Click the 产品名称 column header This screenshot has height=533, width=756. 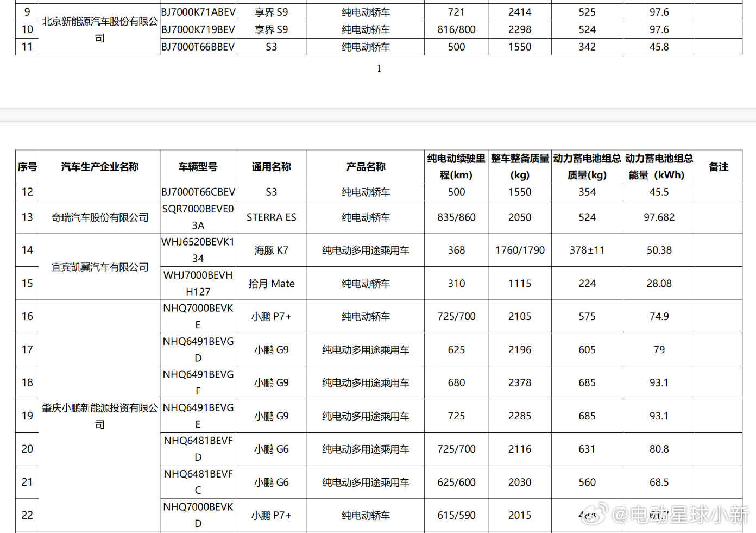pos(366,167)
